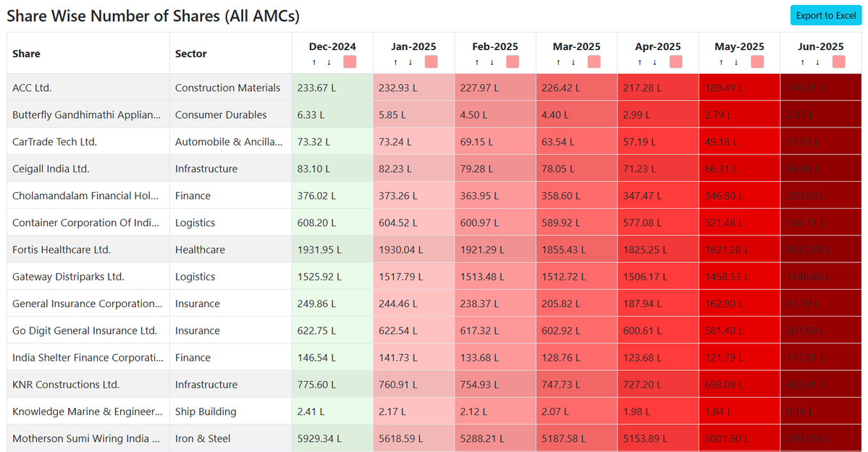868x452 pixels.
Task: Sort Jun-2025 column descending with down arrow
Action: pyautogui.click(x=817, y=62)
